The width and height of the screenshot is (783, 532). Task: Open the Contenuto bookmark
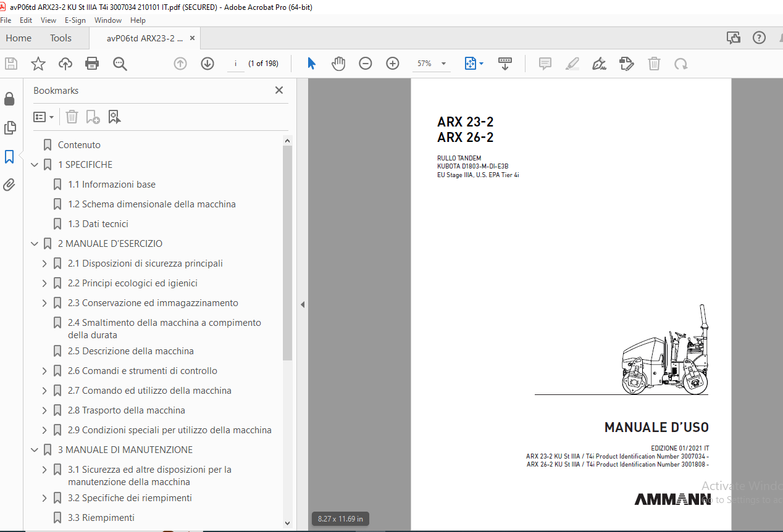click(79, 145)
